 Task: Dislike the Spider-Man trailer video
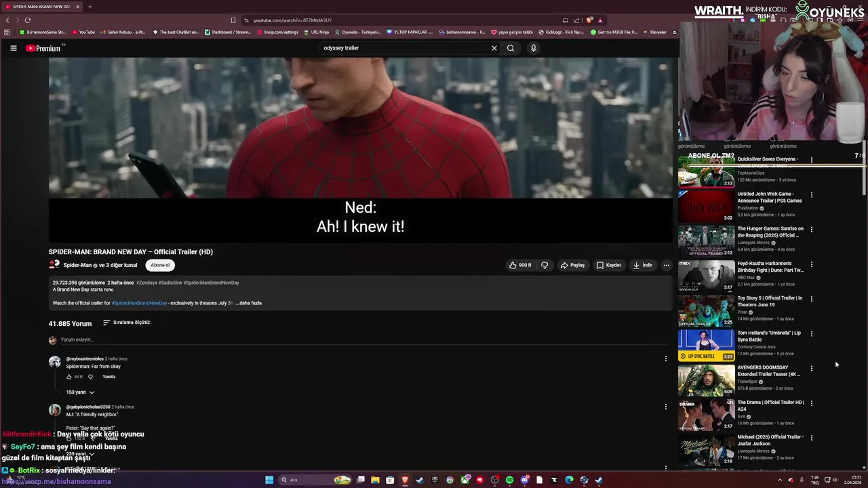coord(545,265)
